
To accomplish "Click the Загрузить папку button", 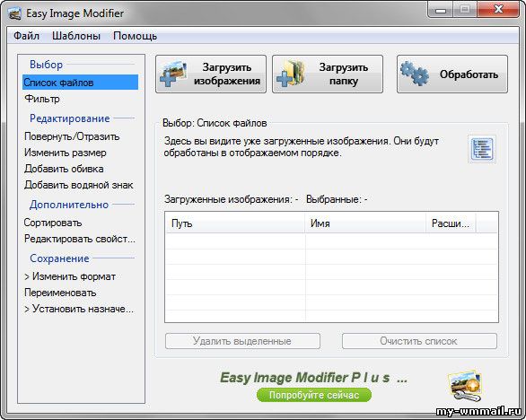I will coord(328,74).
